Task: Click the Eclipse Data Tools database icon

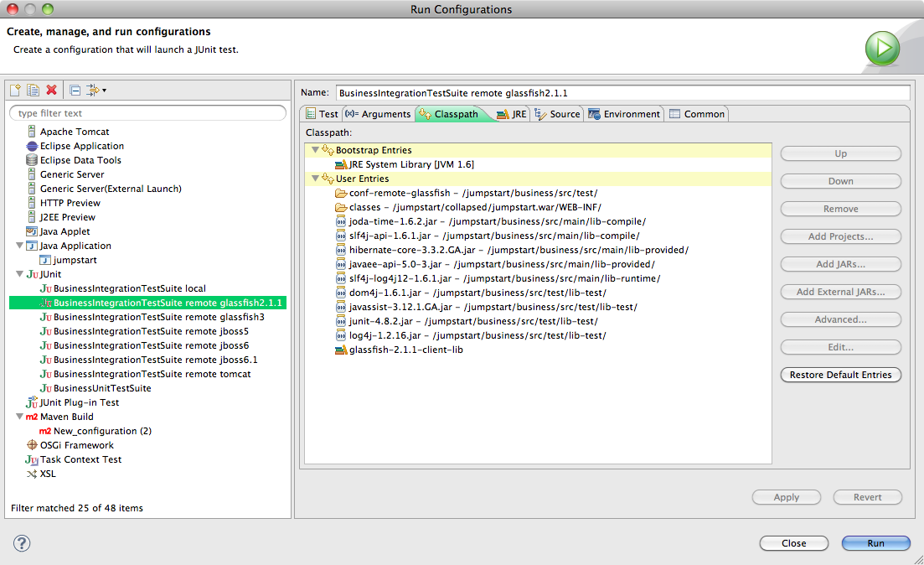Action: (x=32, y=160)
